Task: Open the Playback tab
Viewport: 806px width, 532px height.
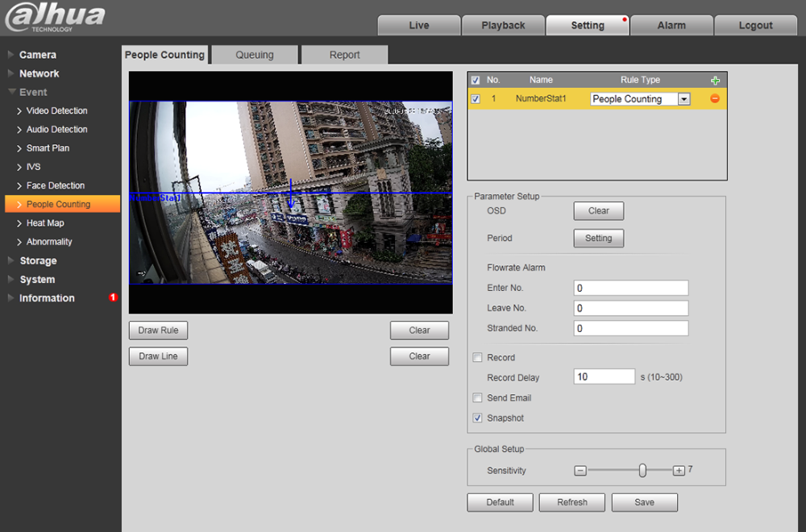Action: [x=503, y=25]
